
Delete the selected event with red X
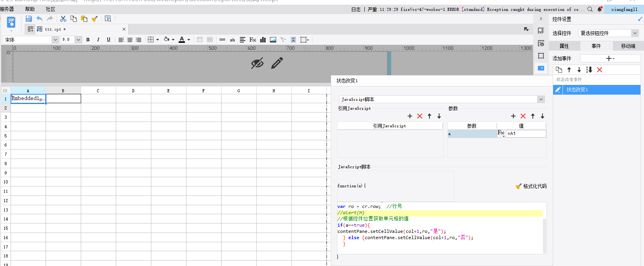[600, 70]
